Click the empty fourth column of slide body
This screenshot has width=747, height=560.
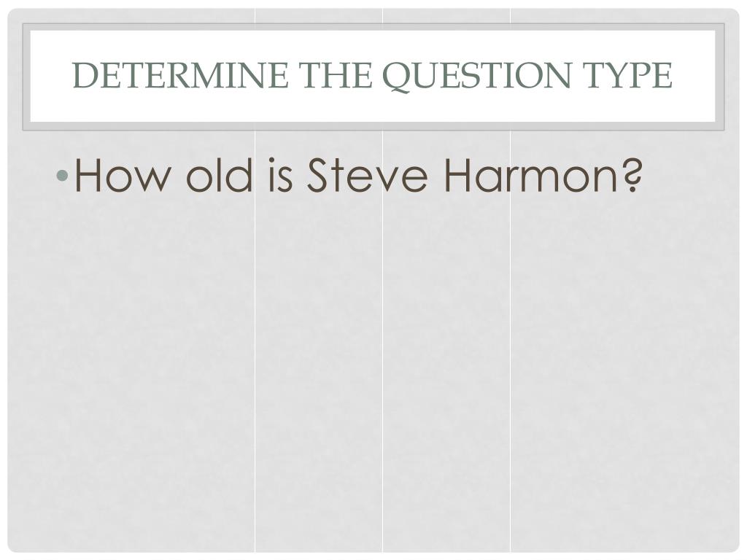[x=624, y=371]
